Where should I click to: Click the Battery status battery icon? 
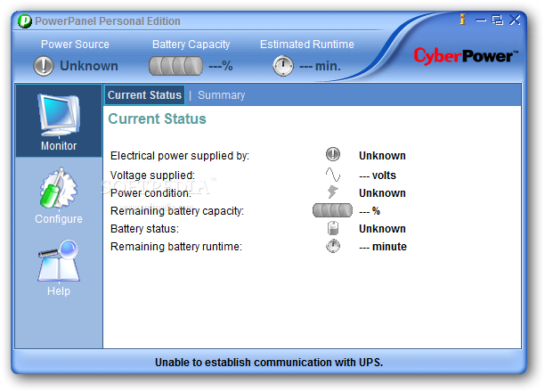pos(333,228)
